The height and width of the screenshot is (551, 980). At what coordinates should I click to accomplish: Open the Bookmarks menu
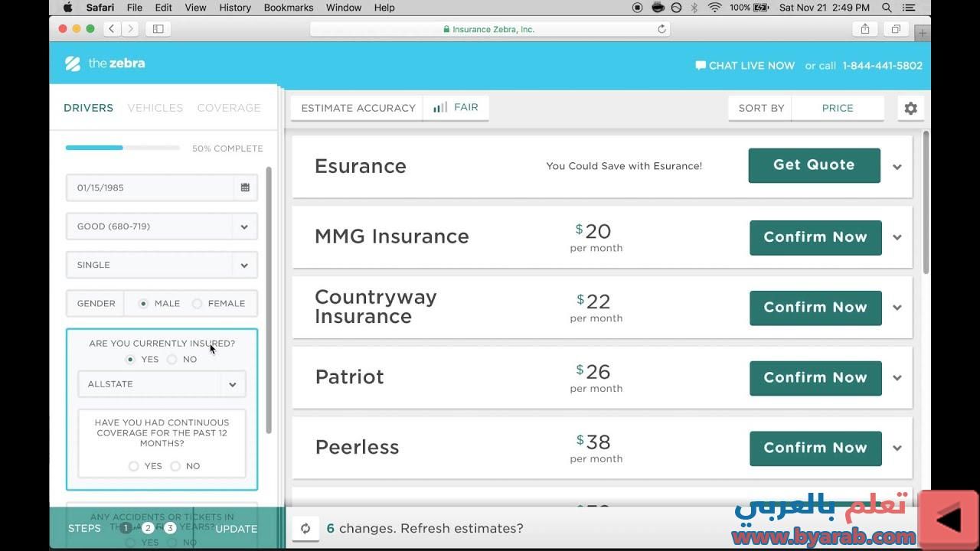tap(289, 8)
